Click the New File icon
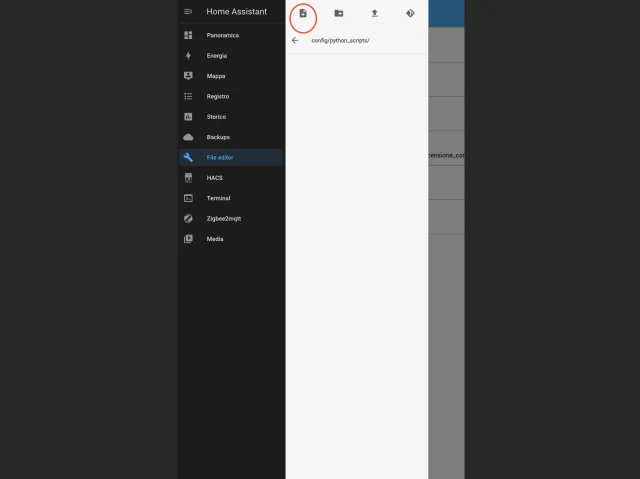The width and height of the screenshot is (640, 479). click(x=303, y=13)
